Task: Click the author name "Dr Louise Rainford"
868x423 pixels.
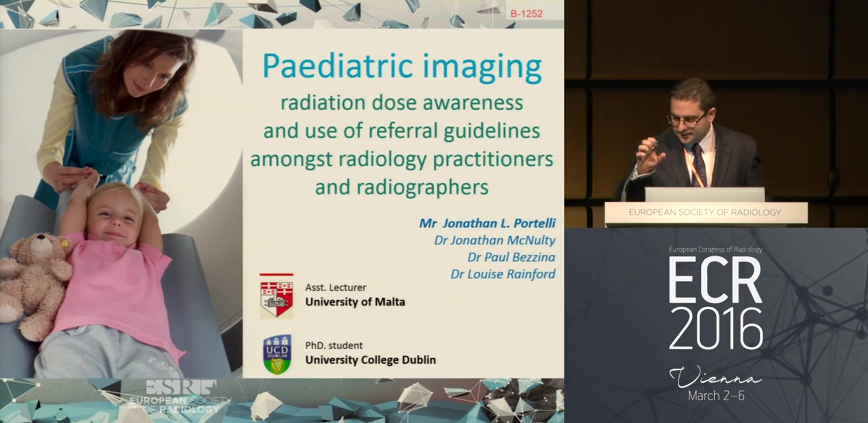Action: point(503,274)
